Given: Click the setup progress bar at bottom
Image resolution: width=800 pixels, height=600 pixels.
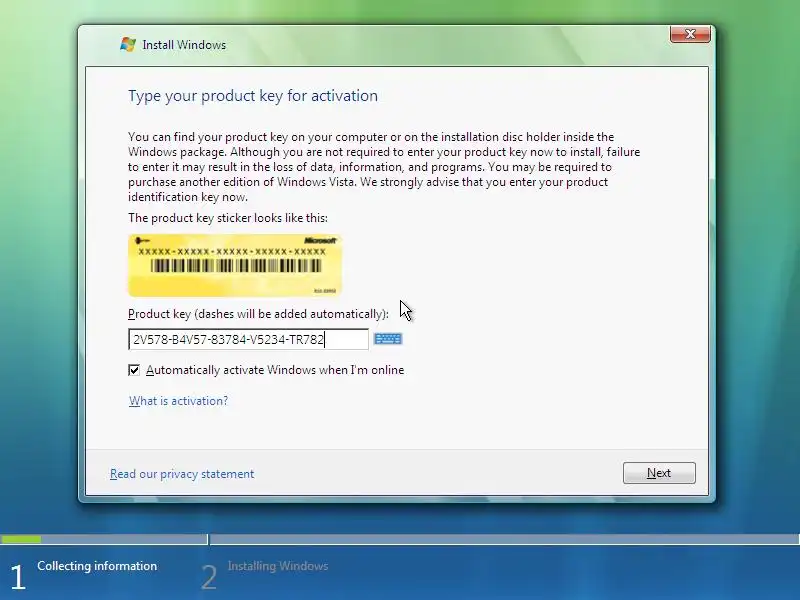Looking at the screenshot, I should 400,539.
